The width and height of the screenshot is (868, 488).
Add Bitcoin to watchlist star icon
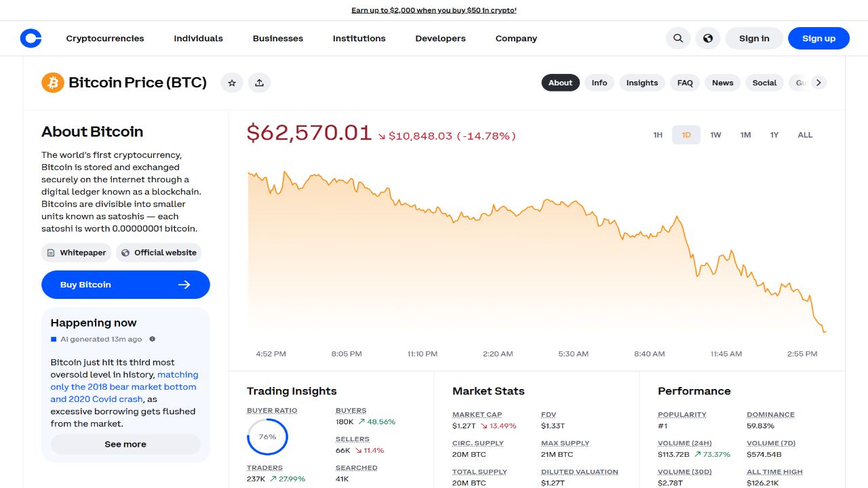[x=232, y=83]
